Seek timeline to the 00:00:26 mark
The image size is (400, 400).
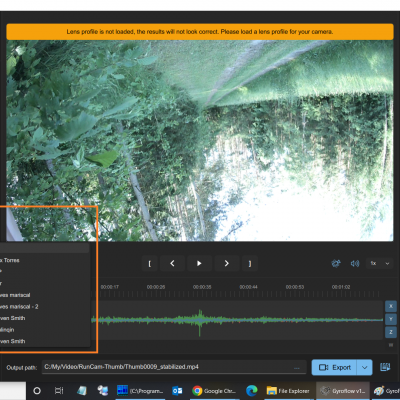point(156,287)
